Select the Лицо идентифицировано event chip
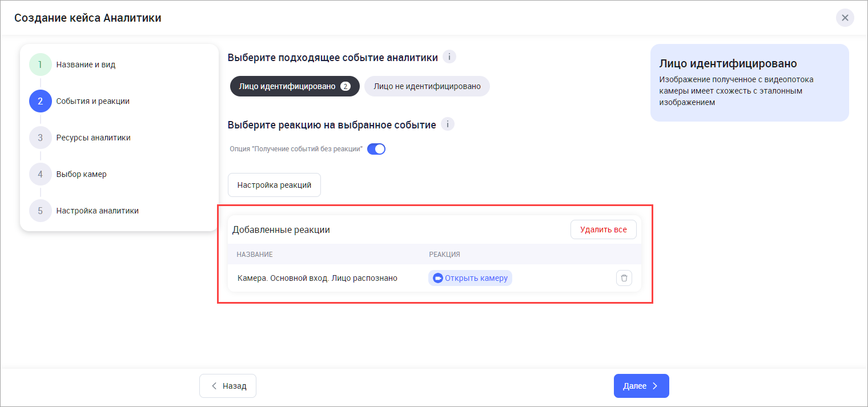868x407 pixels. click(287, 87)
